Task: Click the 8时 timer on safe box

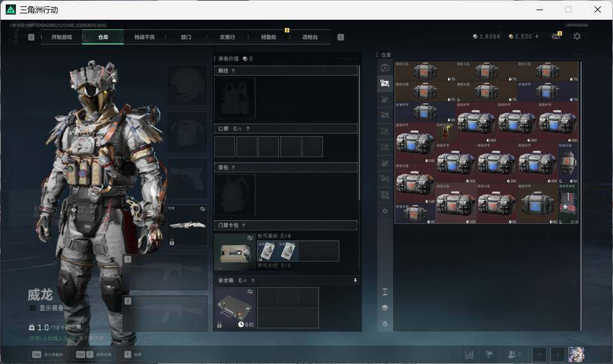Action: [247, 325]
